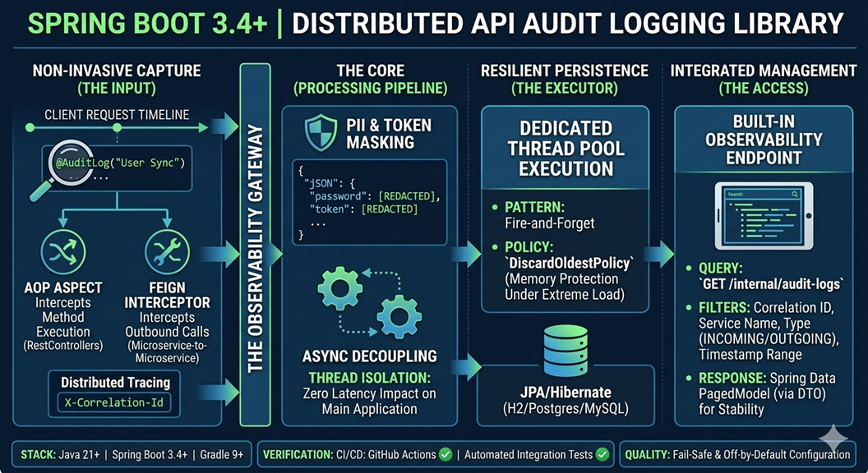Viewport: 868px width, 473px height.
Task: Click Gradle 9+ in the footer
Action: tap(221, 455)
